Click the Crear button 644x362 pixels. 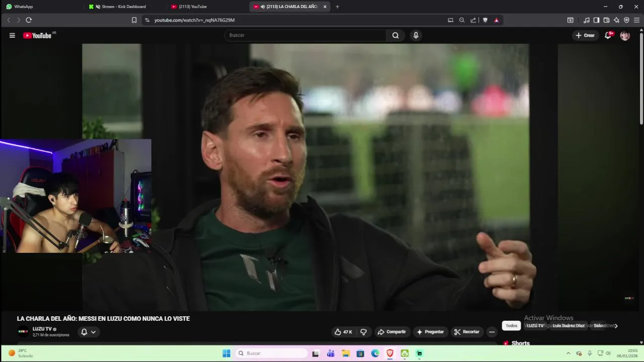(x=585, y=35)
